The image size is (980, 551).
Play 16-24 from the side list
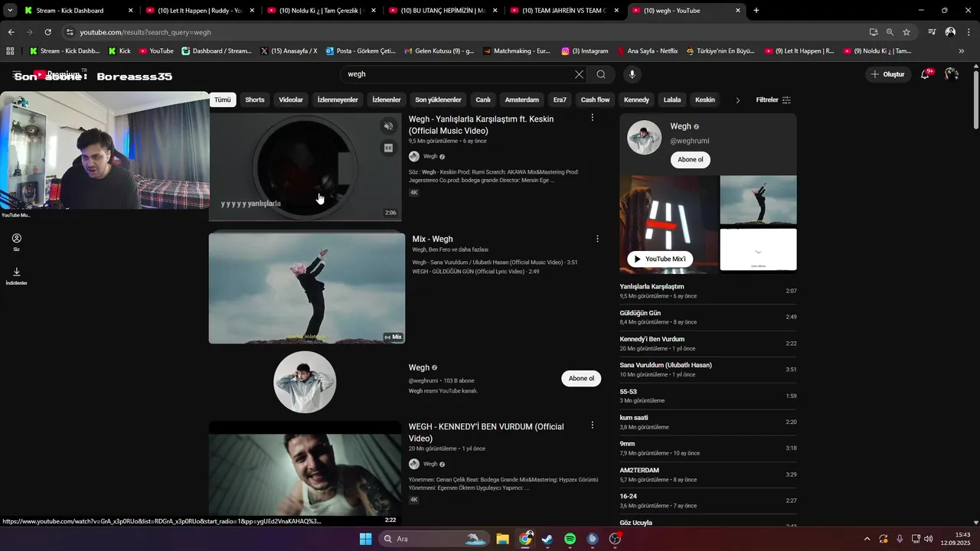coord(708,500)
